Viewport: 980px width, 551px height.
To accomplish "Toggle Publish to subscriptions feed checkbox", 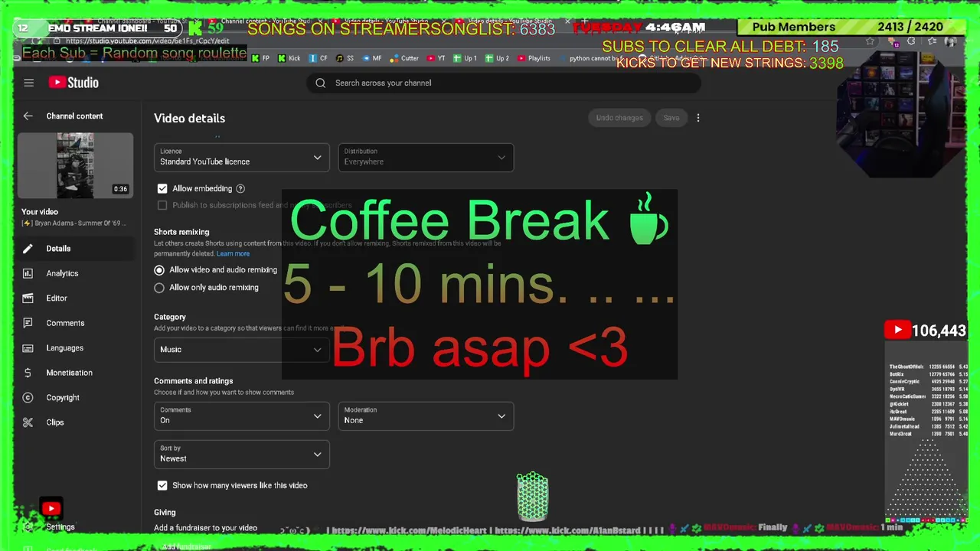I will click(x=162, y=205).
